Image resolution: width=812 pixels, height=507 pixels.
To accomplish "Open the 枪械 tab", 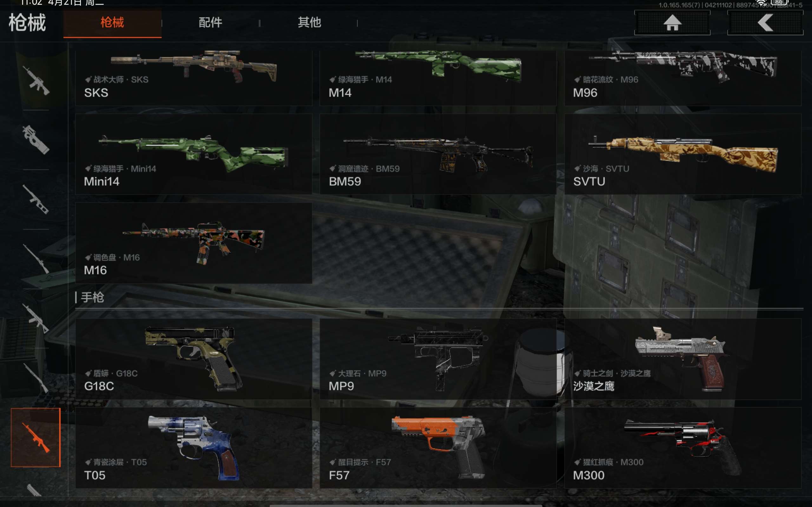I will pos(112,23).
